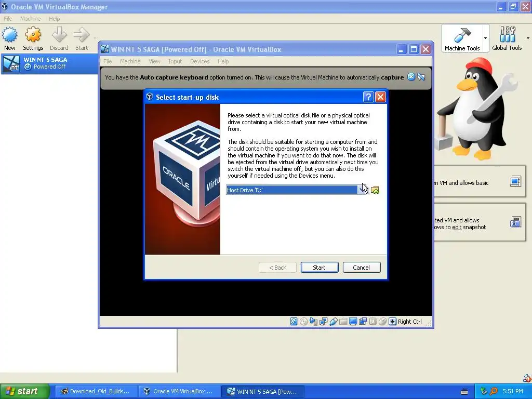This screenshot has height=399, width=532.
Task: Switch to WIN NT 5 SAGA taskbar item
Action: coord(262,391)
